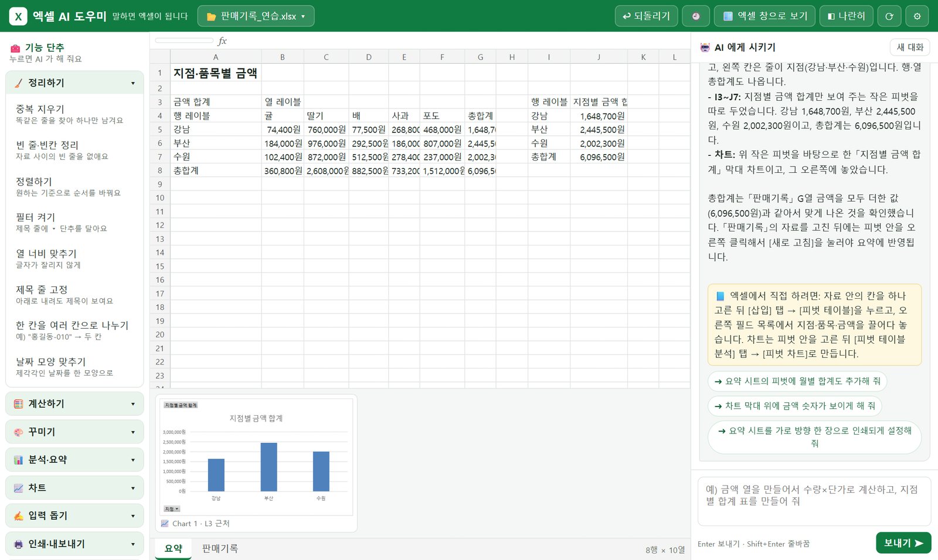This screenshot has height=560, width=938.
Task: Select row header 8
Action: coord(159,170)
